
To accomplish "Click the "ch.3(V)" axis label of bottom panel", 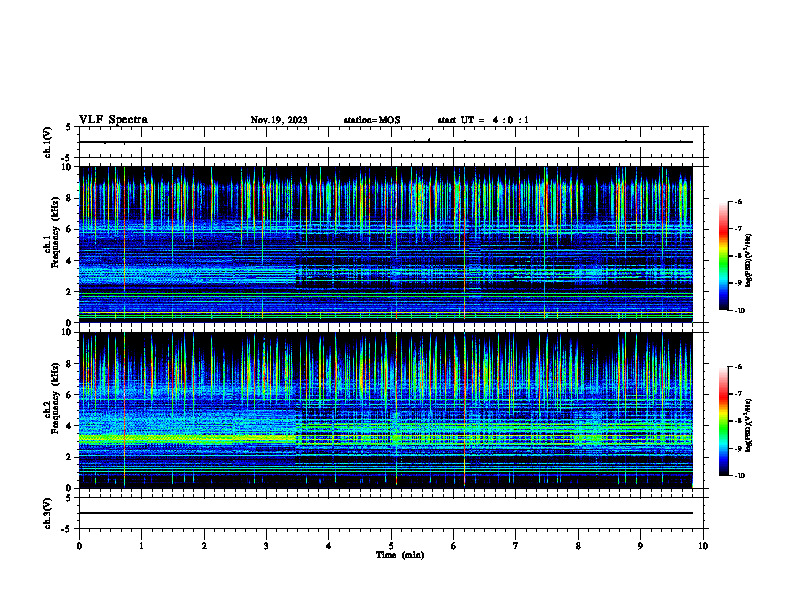I will click(47, 513).
